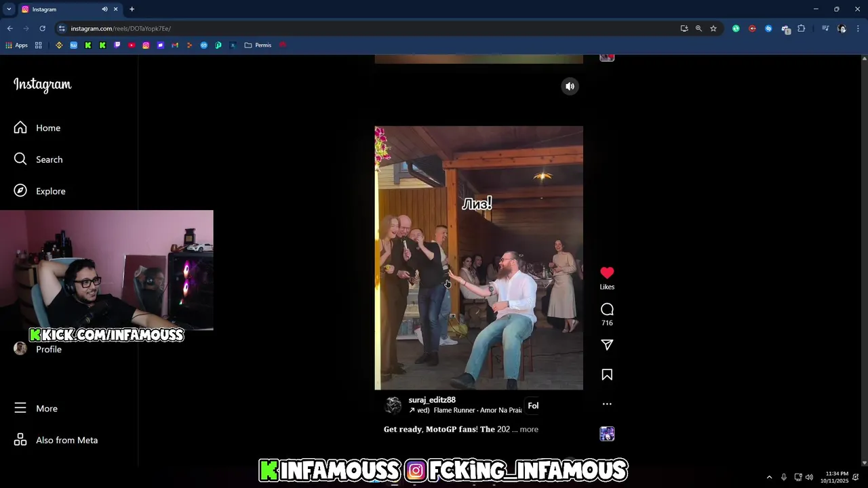868x488 pixels.
Task: Open the volume tray icon
Action: tap(809, 477)
